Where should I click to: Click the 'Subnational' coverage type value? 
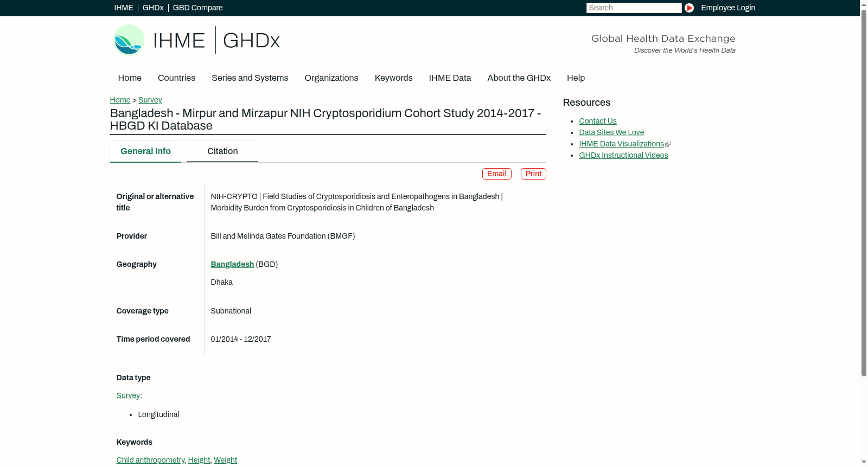click(231, 311)
